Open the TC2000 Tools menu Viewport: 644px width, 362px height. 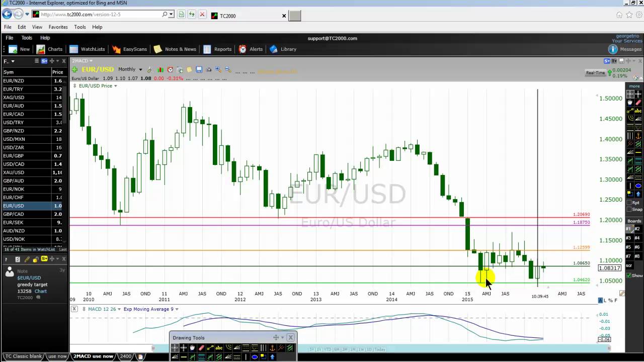[27, 38]
